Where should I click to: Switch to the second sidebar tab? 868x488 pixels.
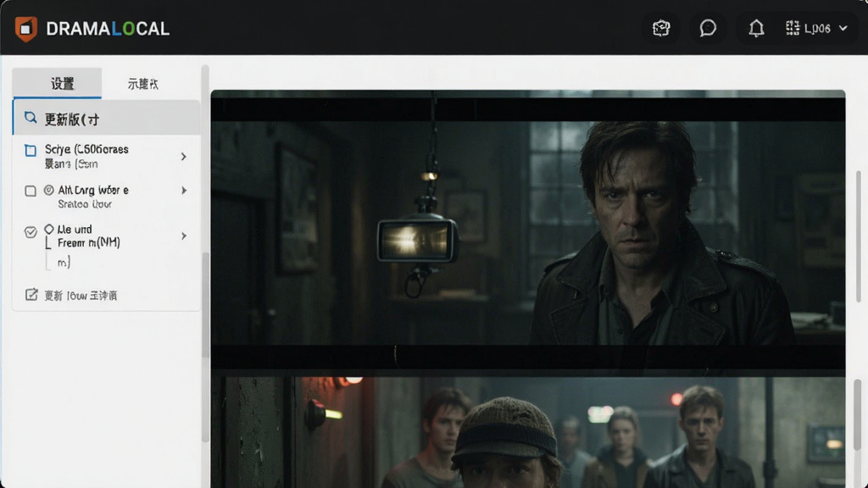coord(142,84)
